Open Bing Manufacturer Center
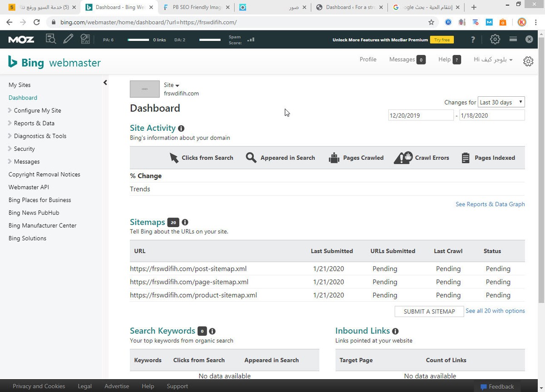Viewport: 545px width, 392px height. tap(42, 225)
